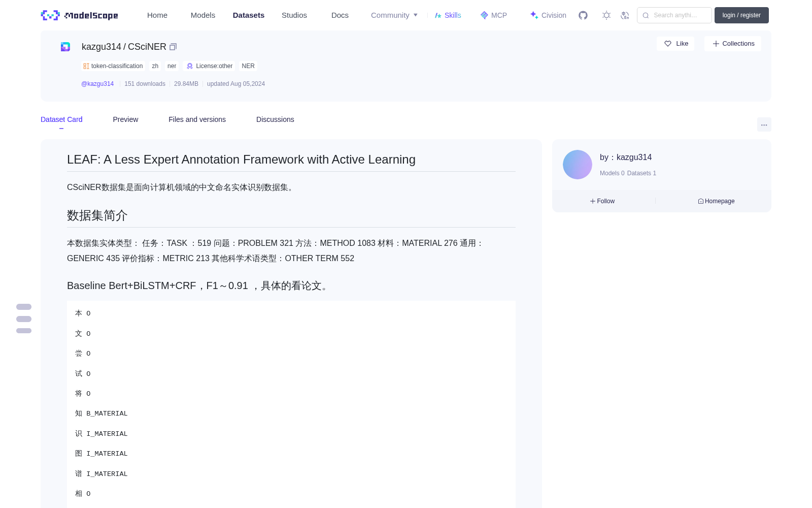Screen dimensions: 812x508
Task: Open the three-dot more options menu
Action: tap(764, 124)
